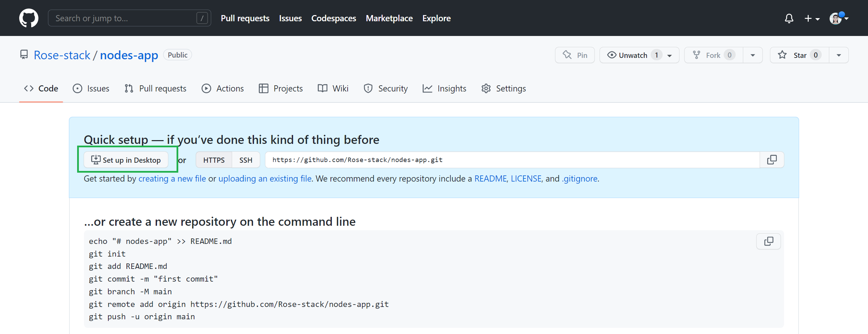The width and height of the screenshot is (868, 334).
Task: Copy the command line setup code
Action: pos(768,242)
